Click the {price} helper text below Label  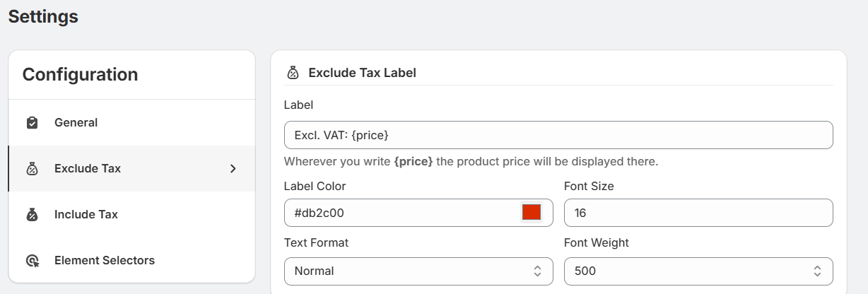coord(471,162)
